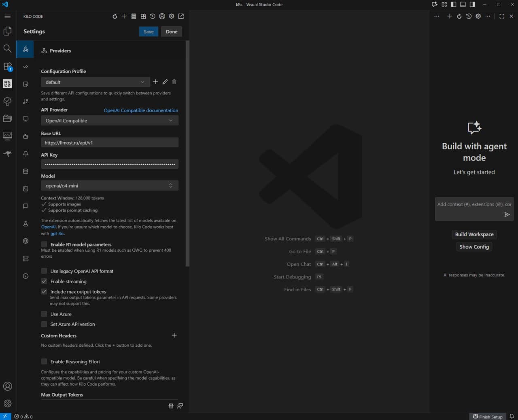Click the masked API Key field

pos(109,164)
